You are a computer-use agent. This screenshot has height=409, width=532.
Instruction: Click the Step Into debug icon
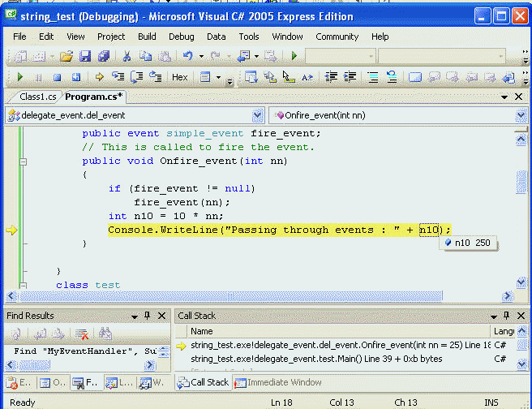click(118, 77)
